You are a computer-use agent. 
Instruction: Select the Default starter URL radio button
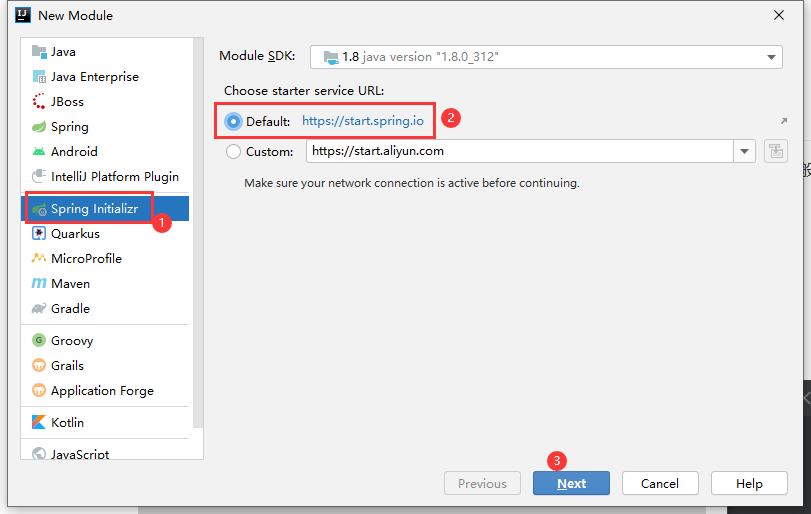tap(233, 122)
